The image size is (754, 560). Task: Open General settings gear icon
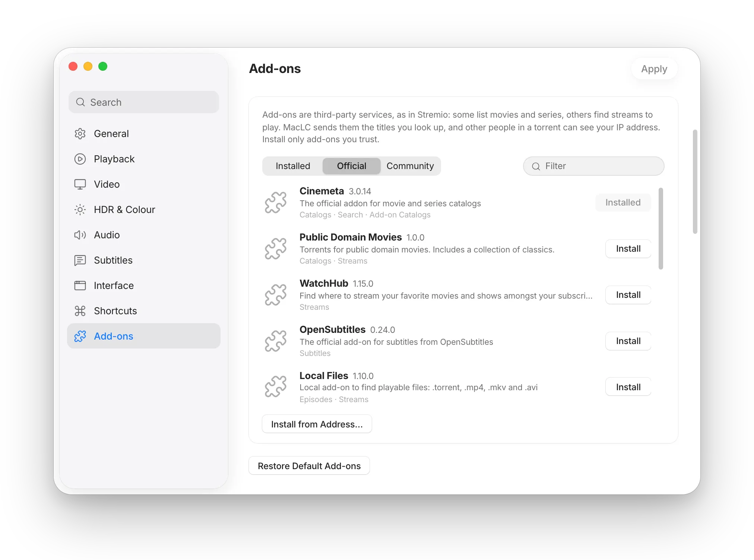80,134
